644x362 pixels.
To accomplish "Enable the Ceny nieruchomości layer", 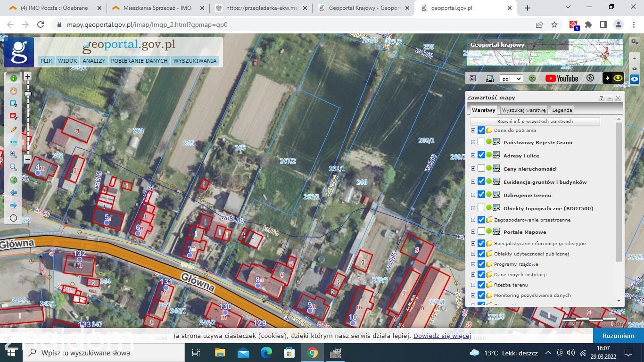I will 481,168.
